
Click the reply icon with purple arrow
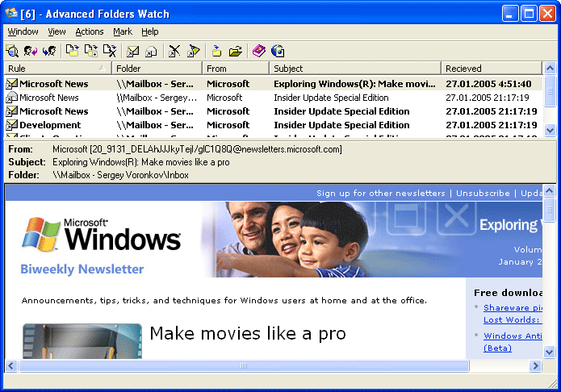[x=31, y=51]
